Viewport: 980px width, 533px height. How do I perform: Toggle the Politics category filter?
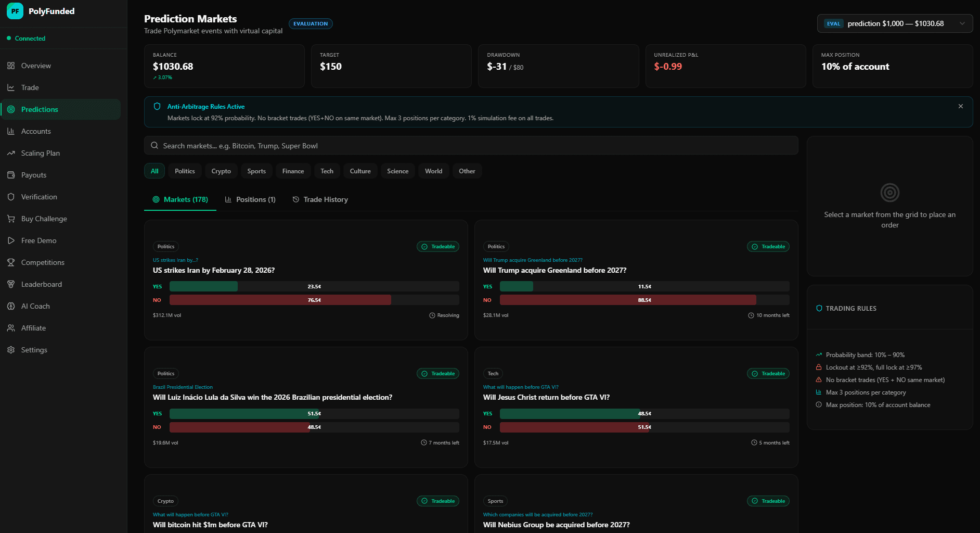185,171
